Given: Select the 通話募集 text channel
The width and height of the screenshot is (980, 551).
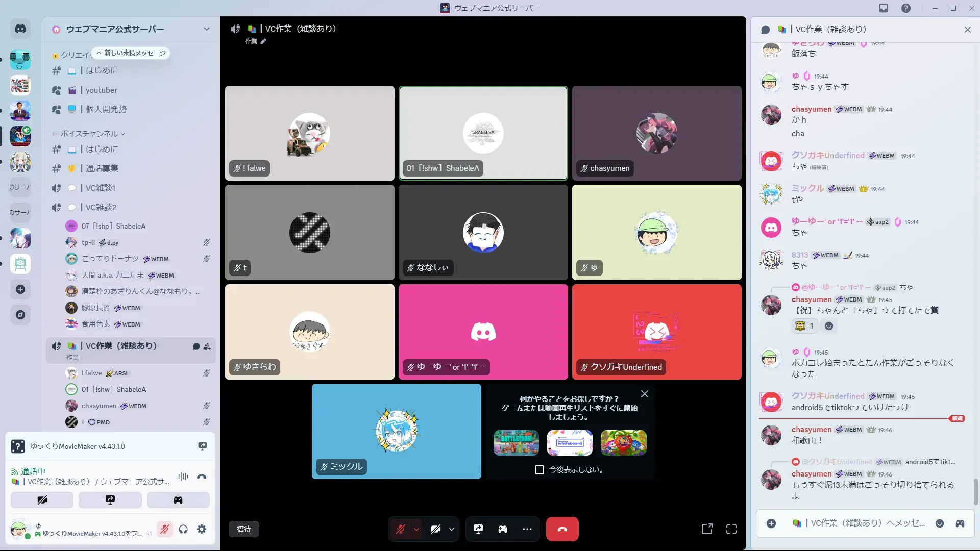Looking at the screenshot, I should tap(102, 168).
